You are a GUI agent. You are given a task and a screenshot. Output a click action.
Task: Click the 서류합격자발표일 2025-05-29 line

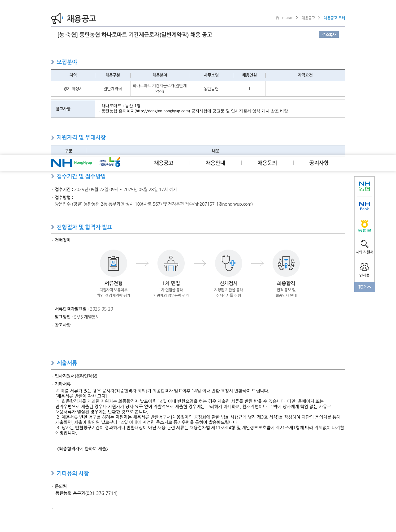[84, 309]
